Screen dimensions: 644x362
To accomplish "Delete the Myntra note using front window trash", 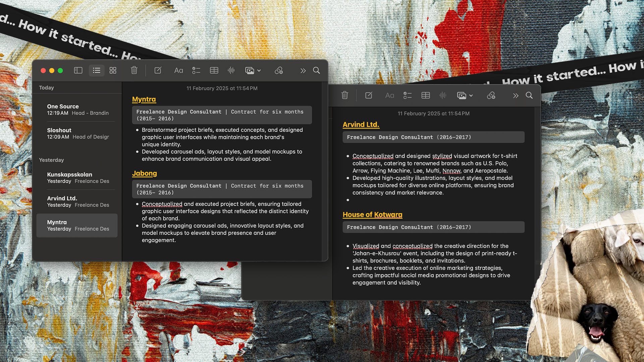I will [x=134, y=70].
